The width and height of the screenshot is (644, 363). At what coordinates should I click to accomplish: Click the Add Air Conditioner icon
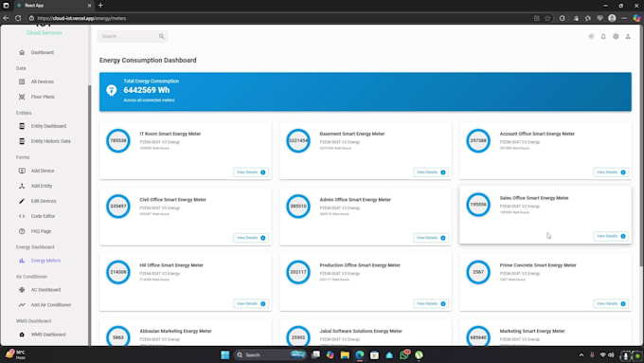pos(22,305)
